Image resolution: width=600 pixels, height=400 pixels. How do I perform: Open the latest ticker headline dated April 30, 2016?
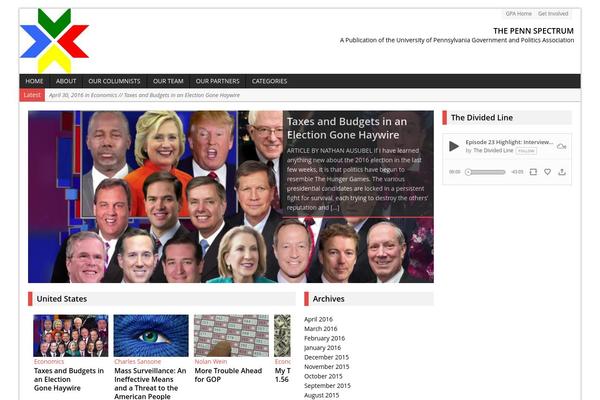(x=144, y=95)
